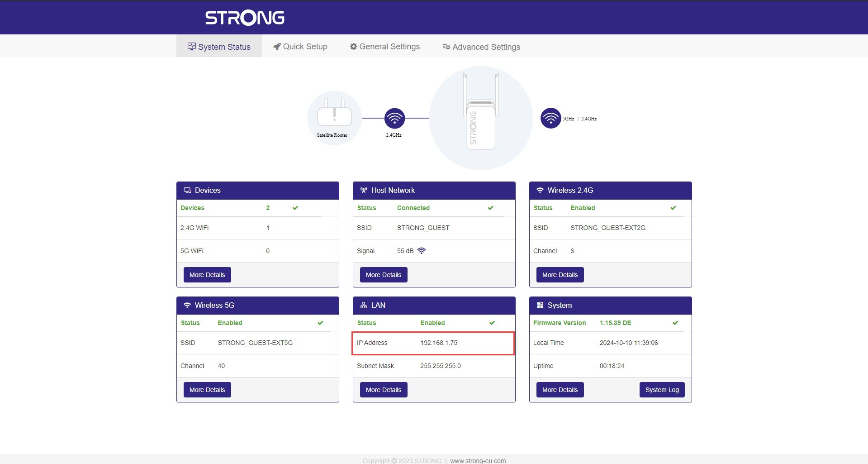
Task: Click the Host Network antenna icon
Action: pyautogui.click(x=363, y=191)
